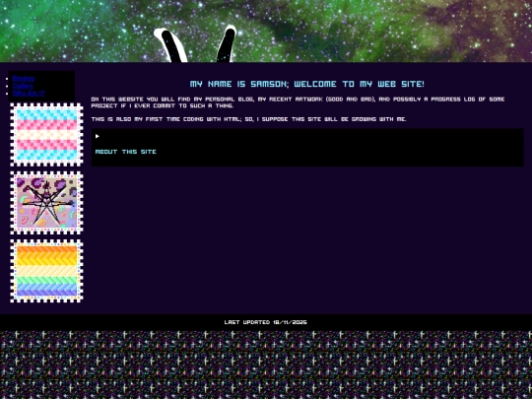
Task: Select the trans pride flag stamp image
Action: [47, 135]
